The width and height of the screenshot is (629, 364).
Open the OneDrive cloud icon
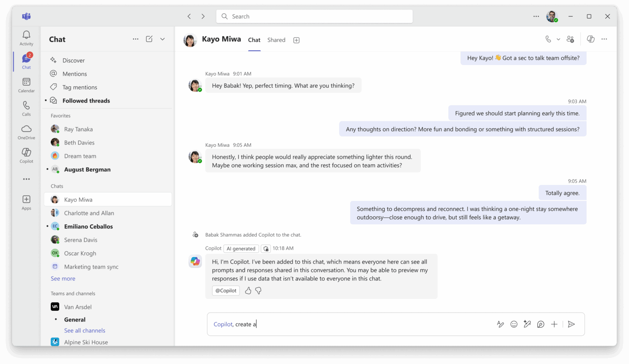pyautogui.click(x=26, y=132)
